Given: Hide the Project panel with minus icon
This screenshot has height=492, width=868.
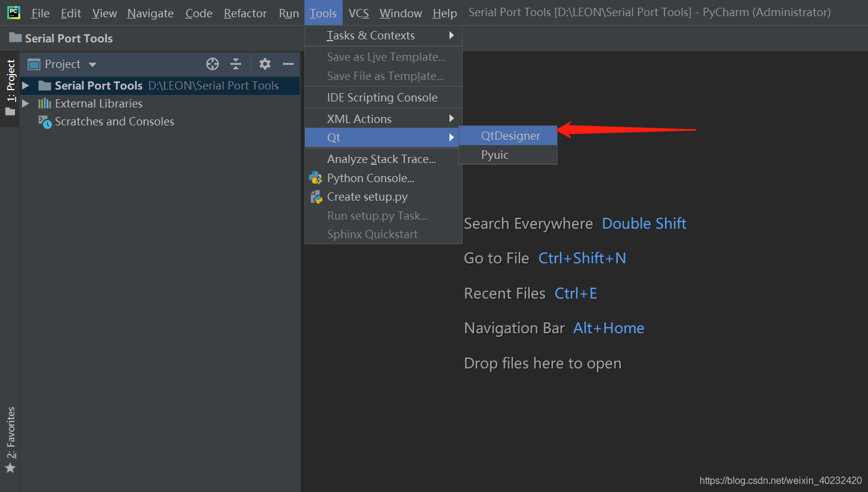Looking at the screenshot, I should click(288, 64).
